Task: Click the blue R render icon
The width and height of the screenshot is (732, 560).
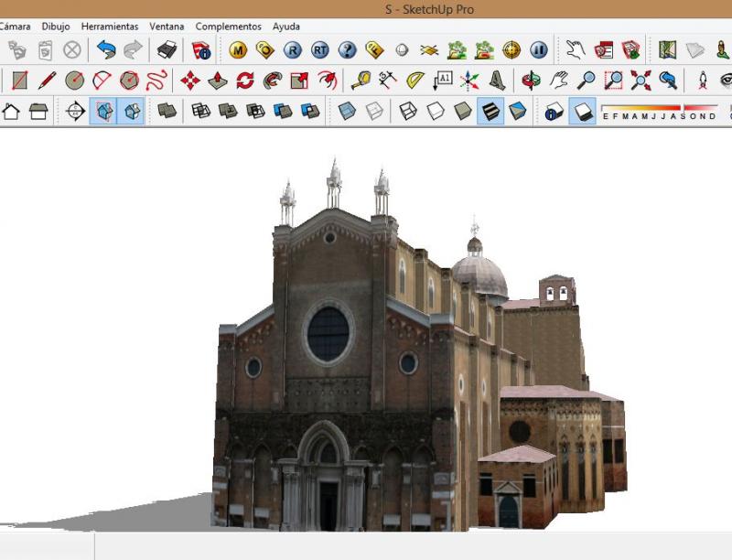Action: pos(293,50)
